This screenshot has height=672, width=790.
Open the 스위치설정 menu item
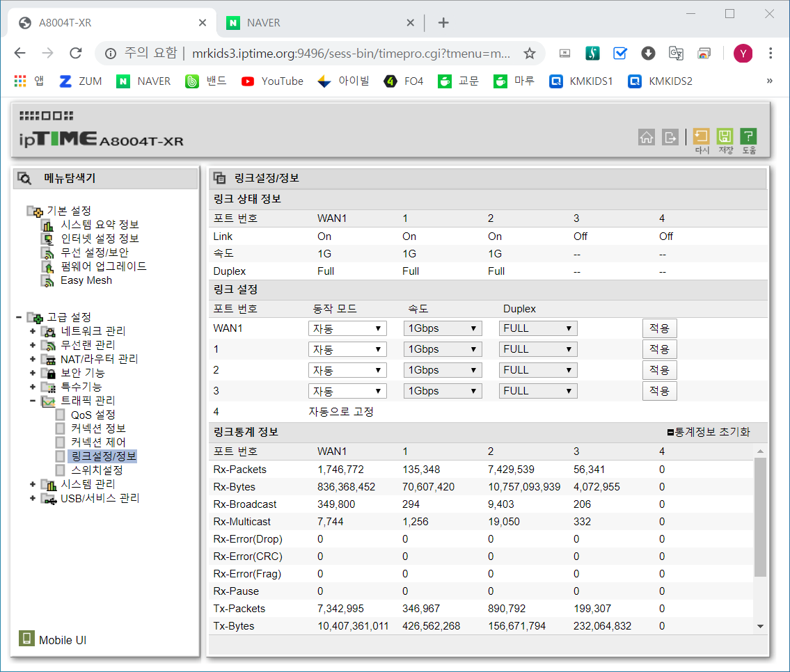tap(97, 470)
